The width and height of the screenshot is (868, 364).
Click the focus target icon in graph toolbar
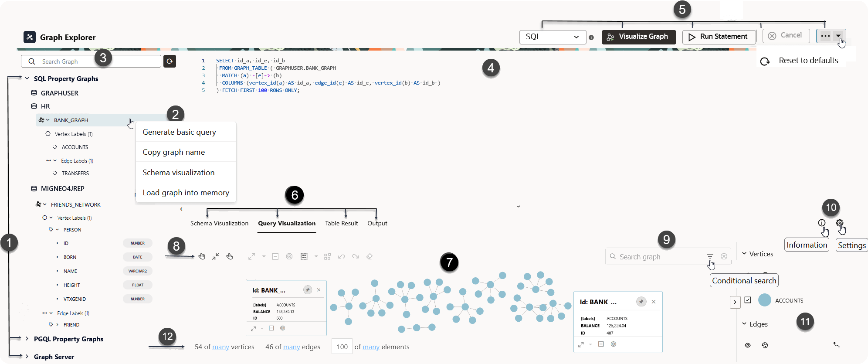click(x=289, y=256)
